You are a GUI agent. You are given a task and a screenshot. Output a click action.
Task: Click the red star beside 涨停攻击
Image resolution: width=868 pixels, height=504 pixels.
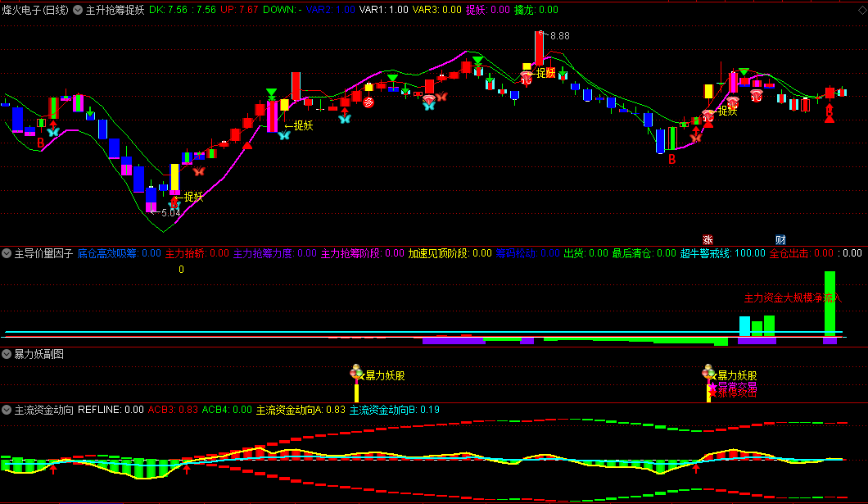point(713,393)
